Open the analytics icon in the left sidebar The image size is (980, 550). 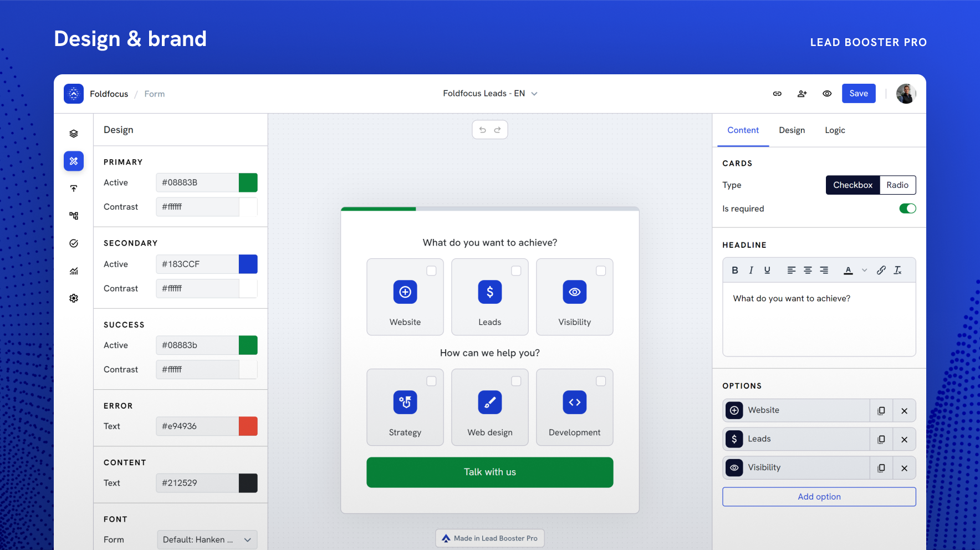tap(74, 271)
